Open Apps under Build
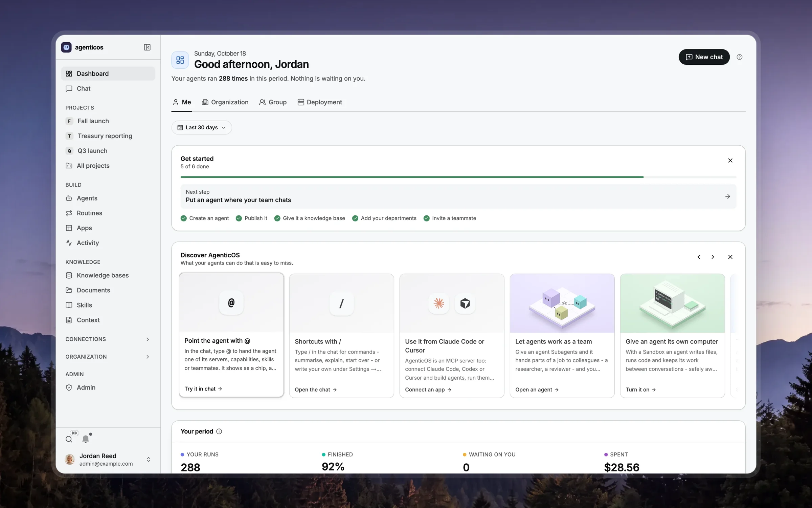 coord(108,228)
